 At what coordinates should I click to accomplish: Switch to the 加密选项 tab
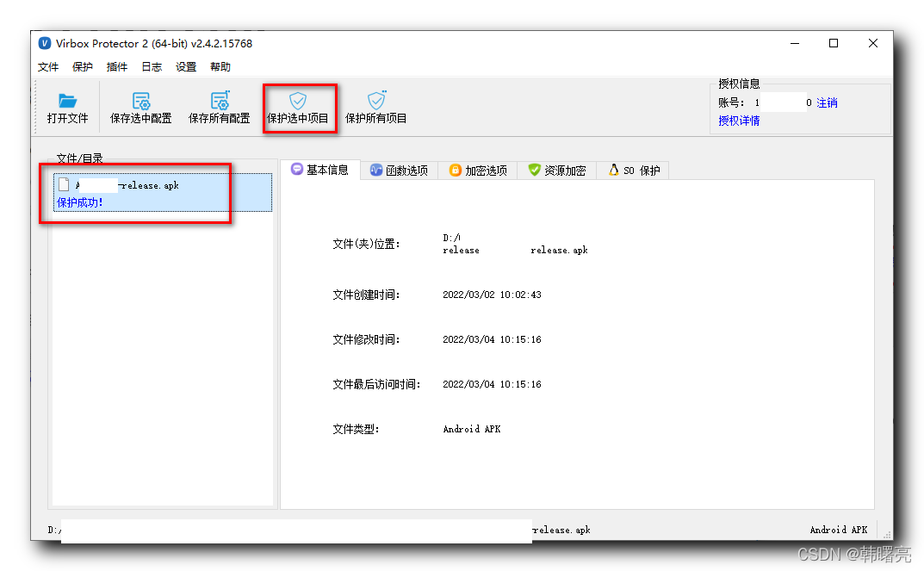tap(478, 171)
